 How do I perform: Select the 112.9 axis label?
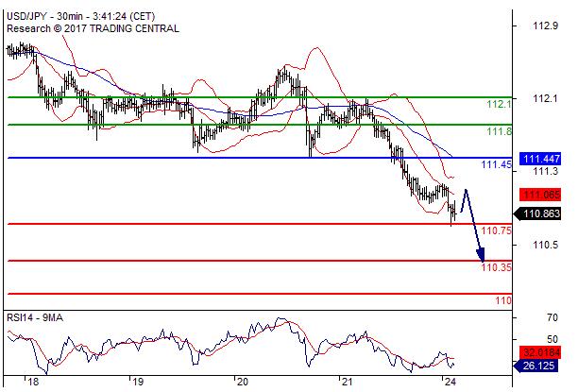click(x=546, y=26)
